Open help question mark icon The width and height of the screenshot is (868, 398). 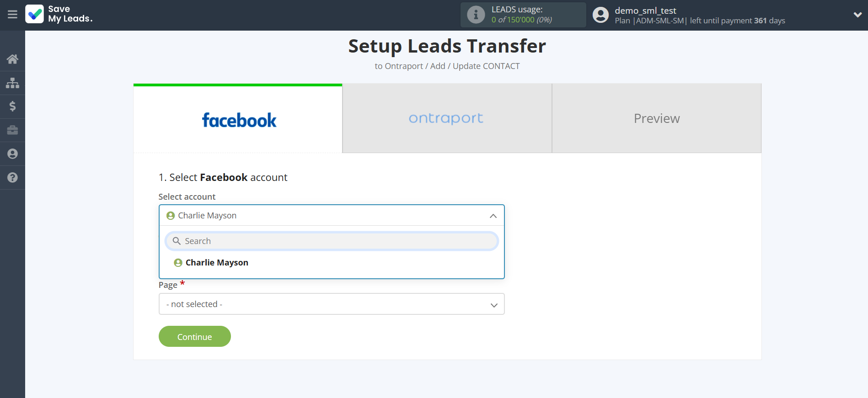point(12,178)
